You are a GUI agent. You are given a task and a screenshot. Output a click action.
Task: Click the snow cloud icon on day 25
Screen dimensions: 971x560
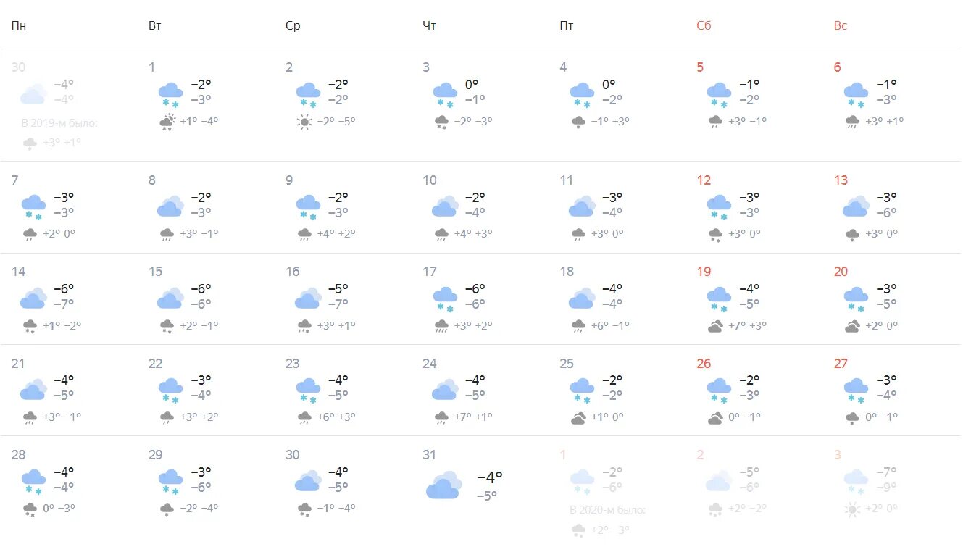(x=583, y=391)
